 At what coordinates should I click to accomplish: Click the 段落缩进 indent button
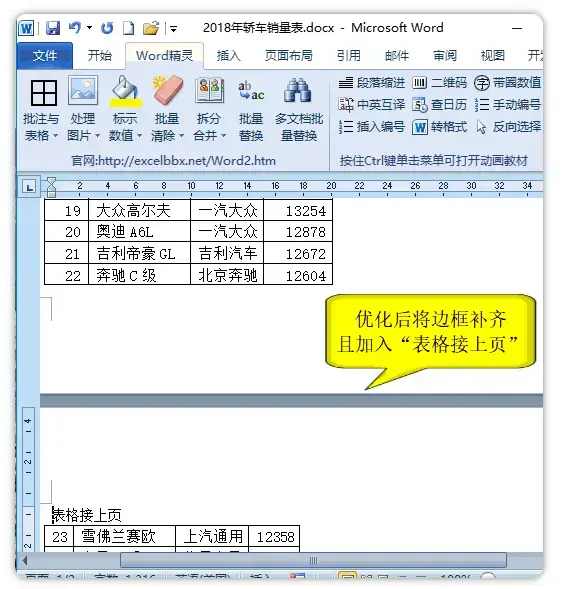372,83
